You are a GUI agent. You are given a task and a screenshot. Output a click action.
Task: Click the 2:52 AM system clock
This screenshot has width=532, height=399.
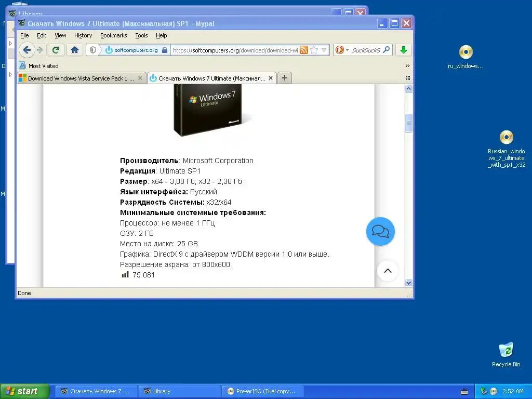point(513,391)
